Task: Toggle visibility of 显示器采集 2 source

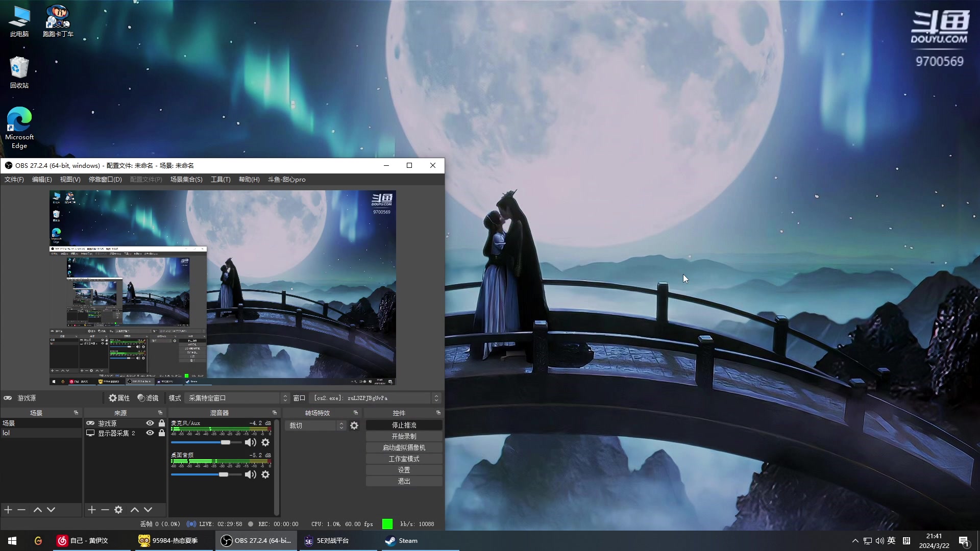Action: pyautogui.click(x=150, y=433)
